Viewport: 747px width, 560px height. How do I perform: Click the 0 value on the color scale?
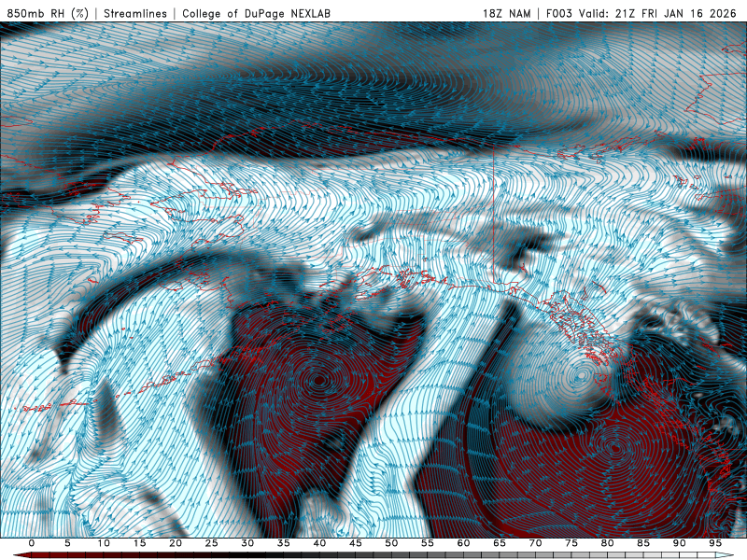point(32,543)
